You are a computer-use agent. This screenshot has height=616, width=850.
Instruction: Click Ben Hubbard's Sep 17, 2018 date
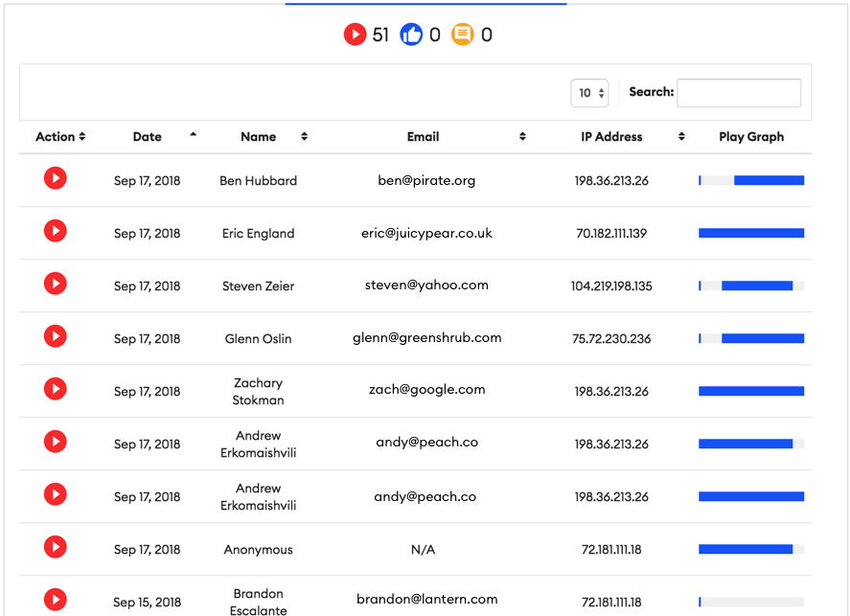147,181
